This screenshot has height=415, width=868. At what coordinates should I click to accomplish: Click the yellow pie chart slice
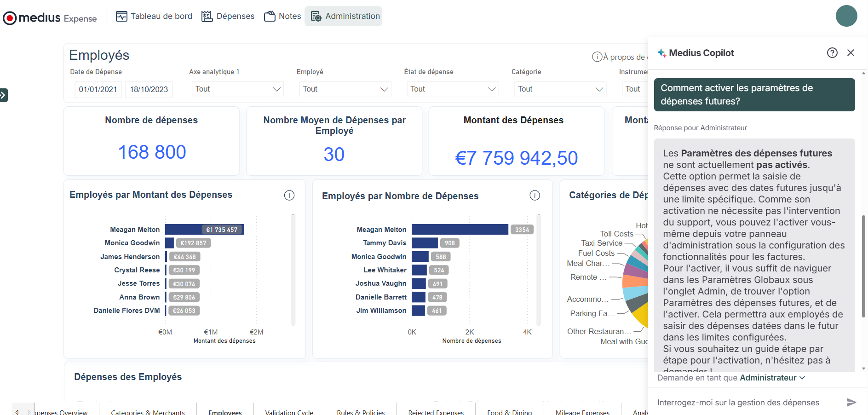pos(641,316)
